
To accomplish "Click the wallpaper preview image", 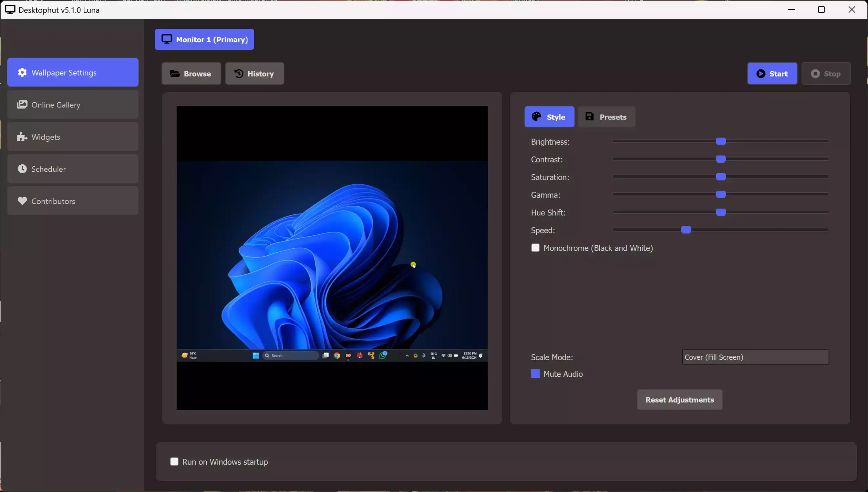I will (x=332, y=258).
